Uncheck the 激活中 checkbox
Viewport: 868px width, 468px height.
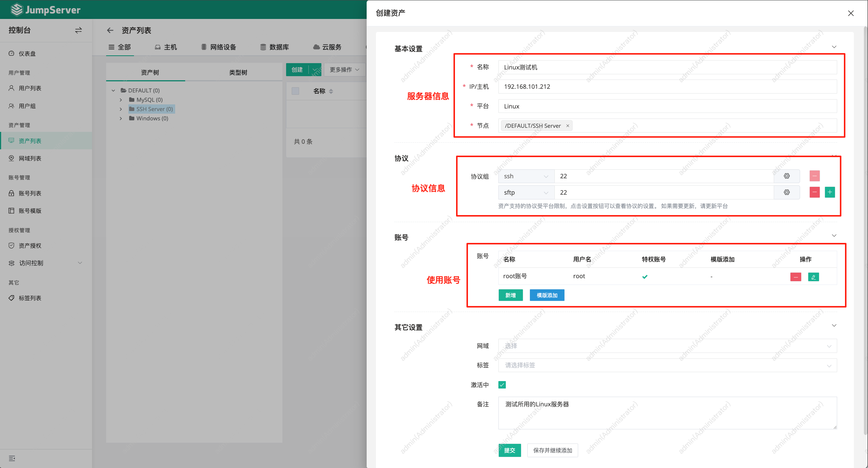[x=502, y=385]
